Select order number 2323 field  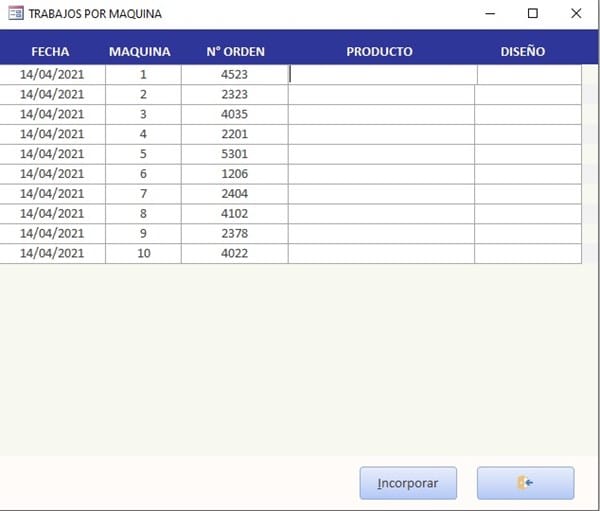[x=234, y=94]
